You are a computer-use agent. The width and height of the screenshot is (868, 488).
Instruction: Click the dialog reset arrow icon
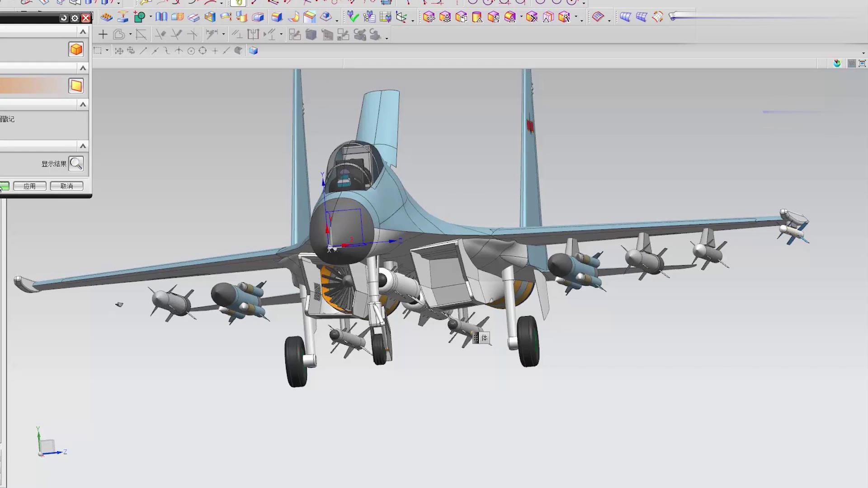[64, 19]
